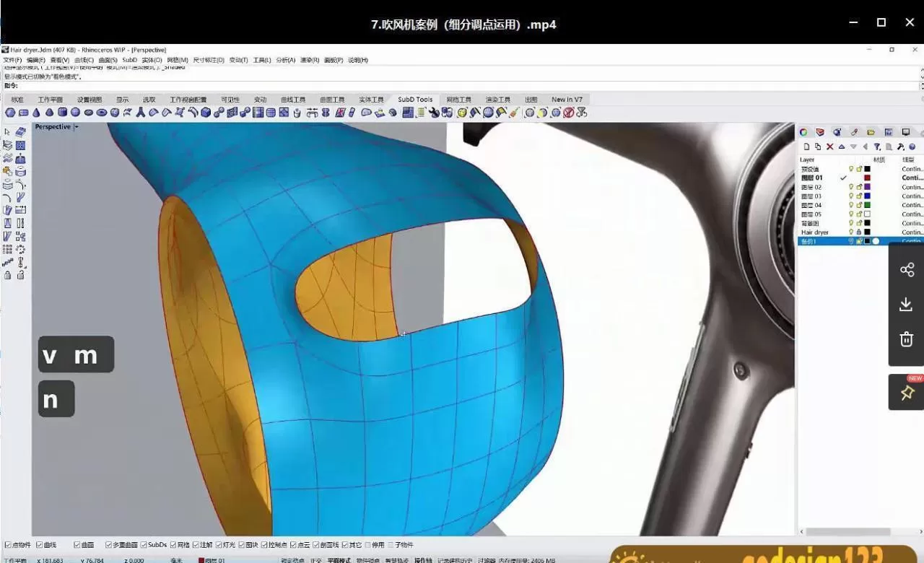This screenshot has height=563, width=924.
Task: Toggle the 曲线 selection filter checkbox
Action: (x=40, y=545)
